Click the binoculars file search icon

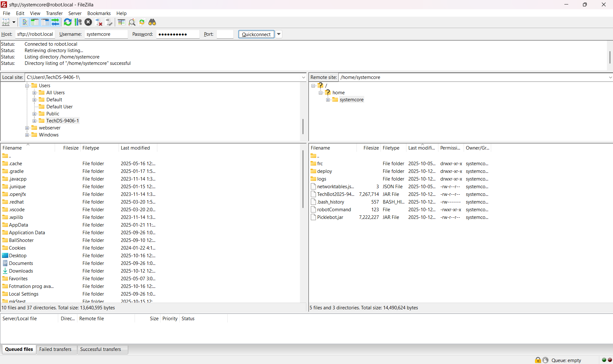click(x=152, y=22)
